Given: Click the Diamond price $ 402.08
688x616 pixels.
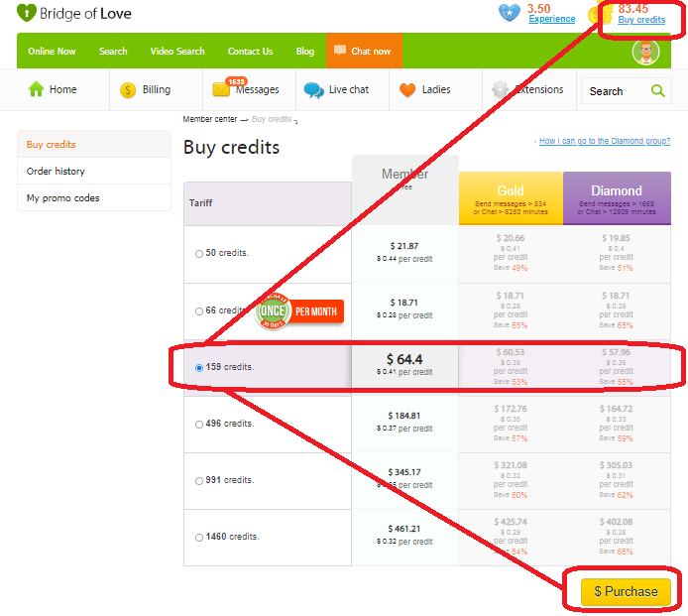Looking at the screenshot, I should coord(616,522).
